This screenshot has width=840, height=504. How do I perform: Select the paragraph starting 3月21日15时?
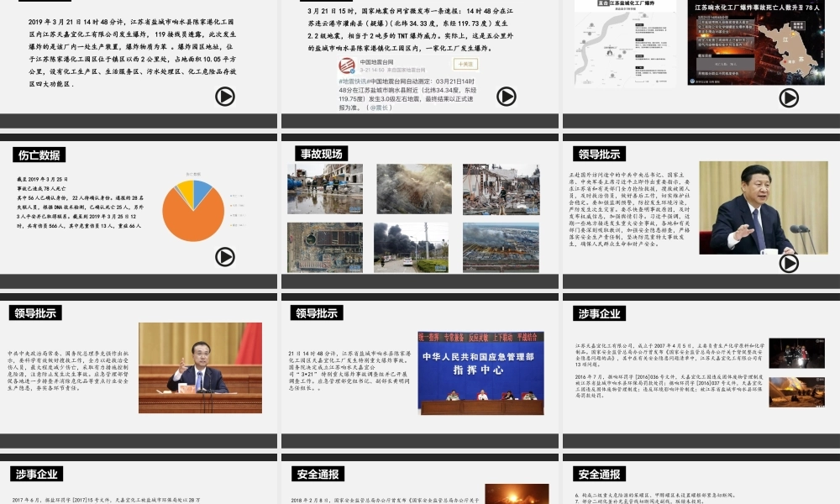click(412, 29)
